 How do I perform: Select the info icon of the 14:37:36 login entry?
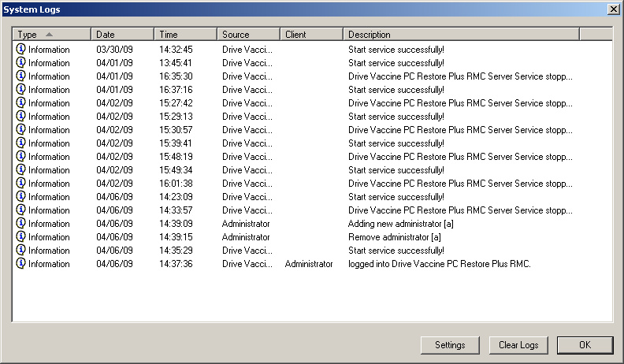[x=21, y=263]
